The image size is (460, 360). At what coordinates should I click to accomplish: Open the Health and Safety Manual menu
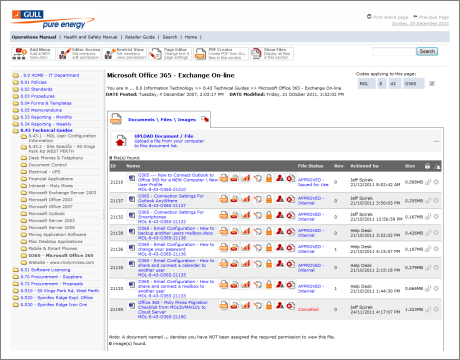coord(90,37)
